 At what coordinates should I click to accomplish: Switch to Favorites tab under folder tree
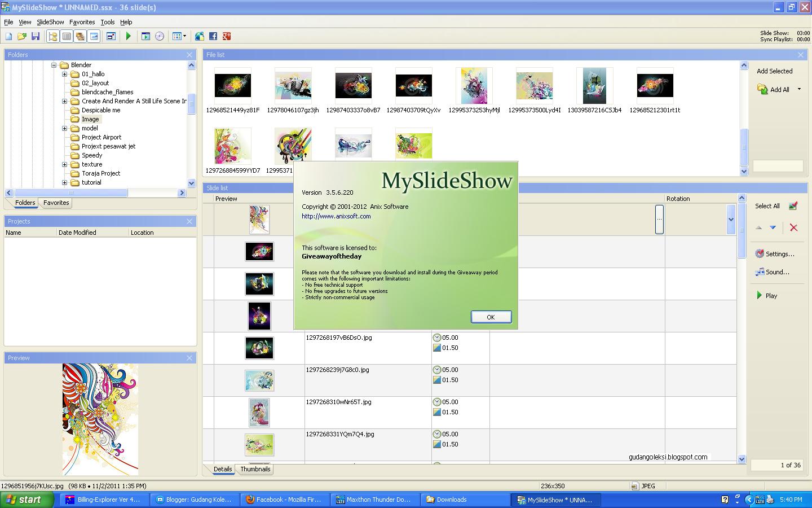pyautogui.click(x=56, y=203)
